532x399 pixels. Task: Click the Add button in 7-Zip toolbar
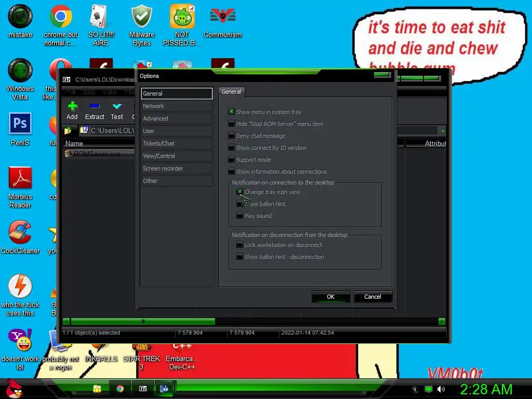coord(72,111)
